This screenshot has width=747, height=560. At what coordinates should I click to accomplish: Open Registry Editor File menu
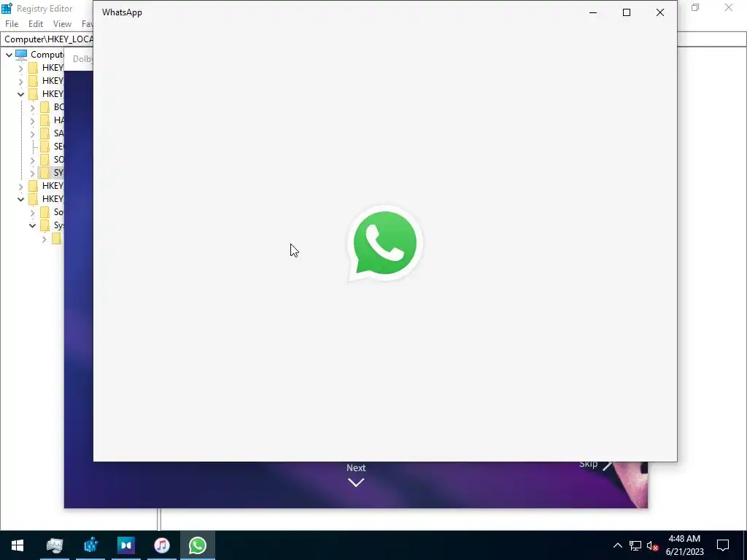pyautogui.click(x=12, y=24)
